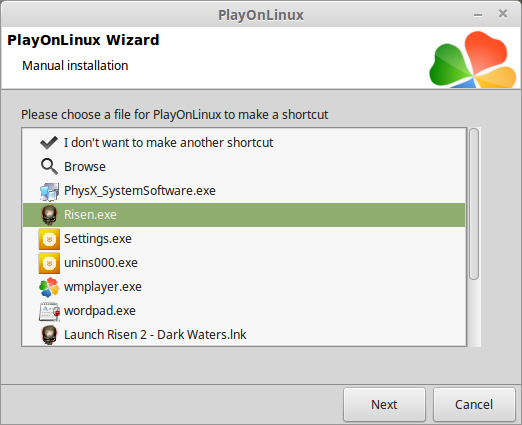The width and height of the screenshot is (522, 425).
Task: Click the notepad icon beside wordpad.exe
Action: tap(49, 311)
